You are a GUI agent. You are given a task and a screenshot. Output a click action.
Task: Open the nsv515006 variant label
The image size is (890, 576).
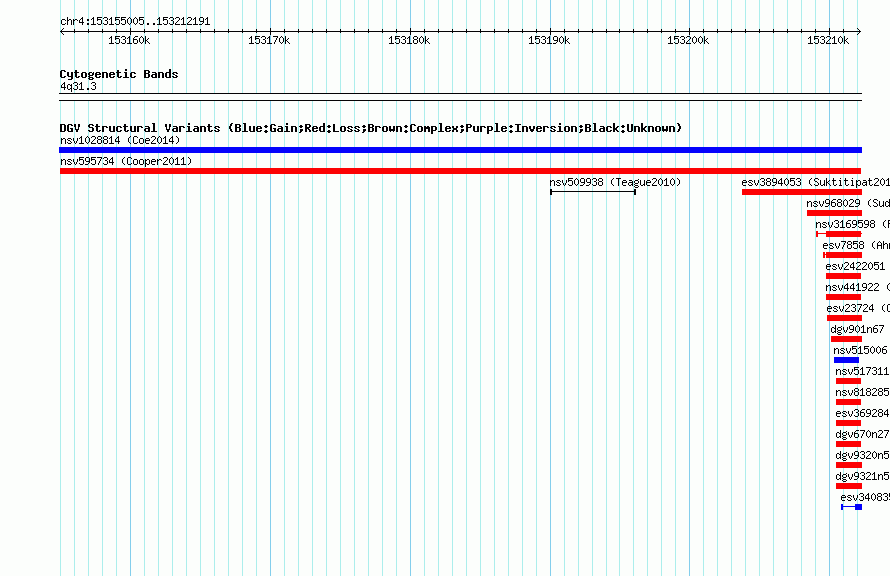(860, 350)
